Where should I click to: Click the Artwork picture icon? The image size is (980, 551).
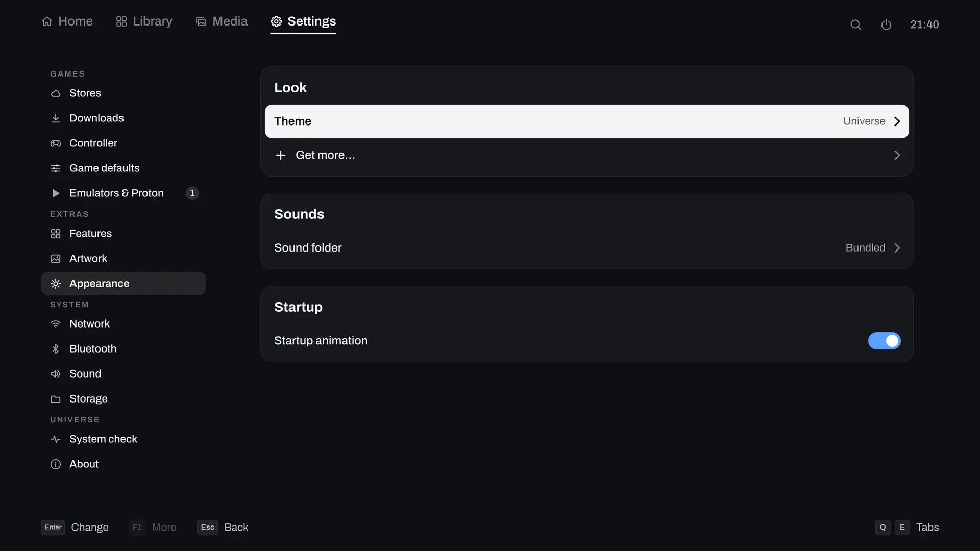pyautogui.click(x=56, y=259)
